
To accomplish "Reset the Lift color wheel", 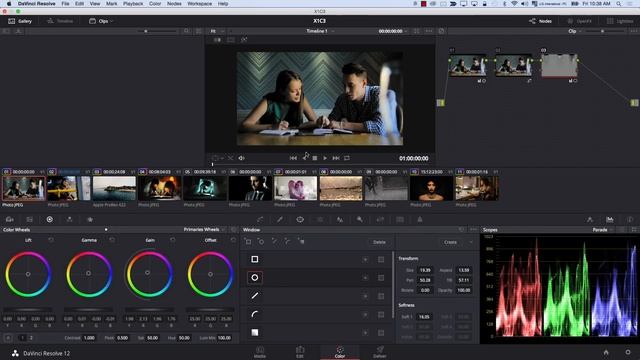I will 51,240.
